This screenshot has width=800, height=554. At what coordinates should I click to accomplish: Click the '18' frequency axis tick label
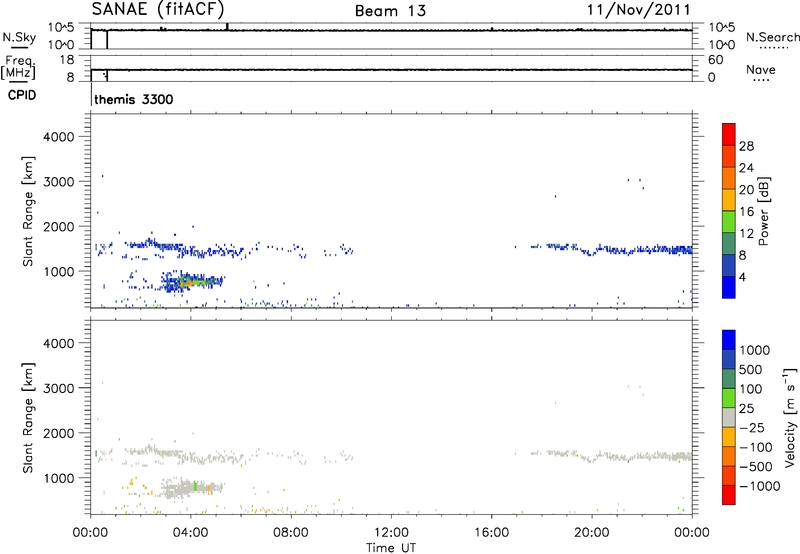tap(67, 60)
